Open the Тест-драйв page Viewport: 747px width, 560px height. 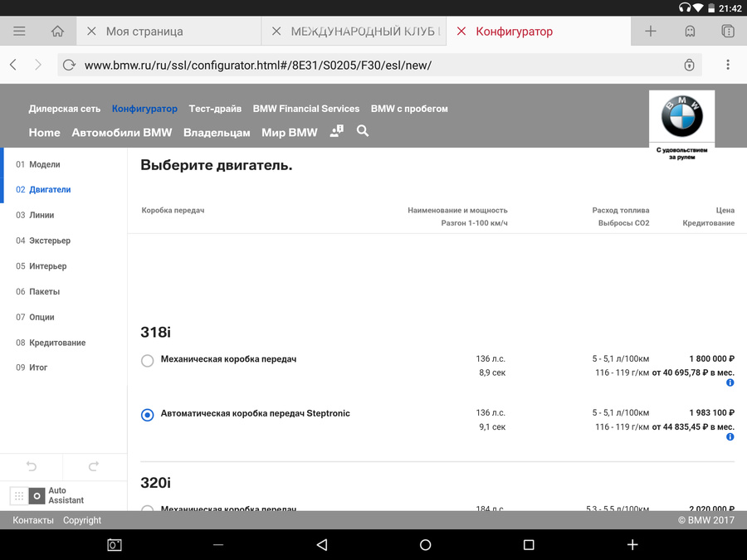click(x=215, y=109)
